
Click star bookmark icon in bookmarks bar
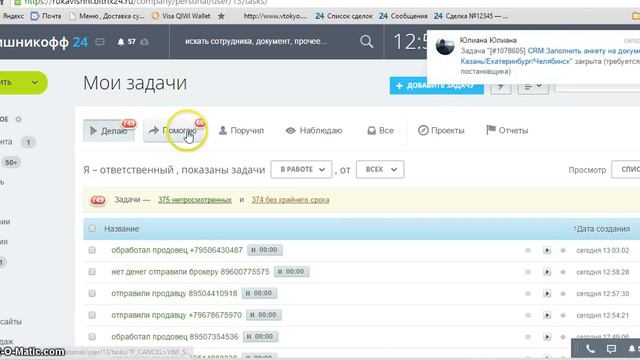221,16
